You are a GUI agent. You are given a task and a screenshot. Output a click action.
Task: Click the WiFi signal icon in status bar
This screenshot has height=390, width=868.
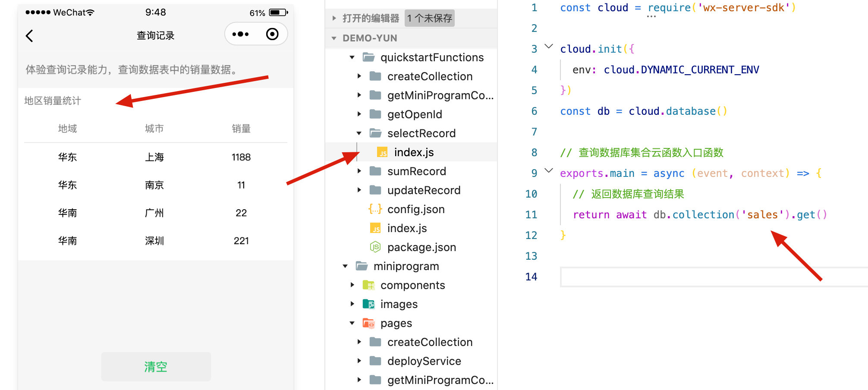90,13
